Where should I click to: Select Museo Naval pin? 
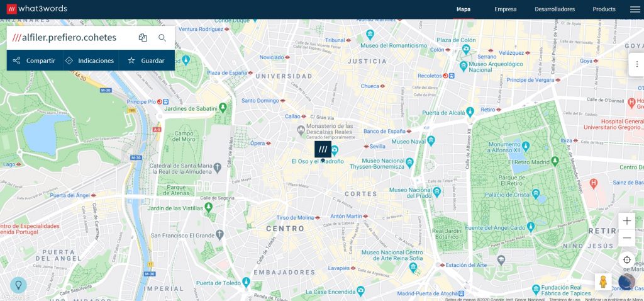[431, 141]
